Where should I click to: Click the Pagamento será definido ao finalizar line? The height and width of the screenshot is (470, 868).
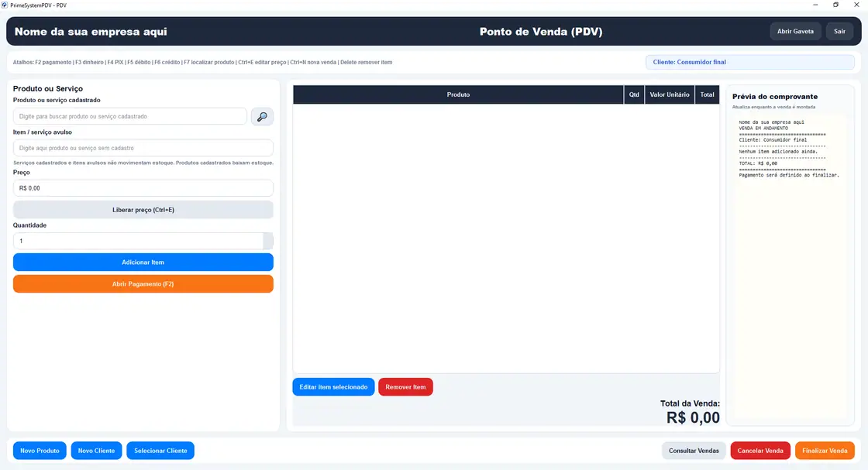click(x=789, y=175)
